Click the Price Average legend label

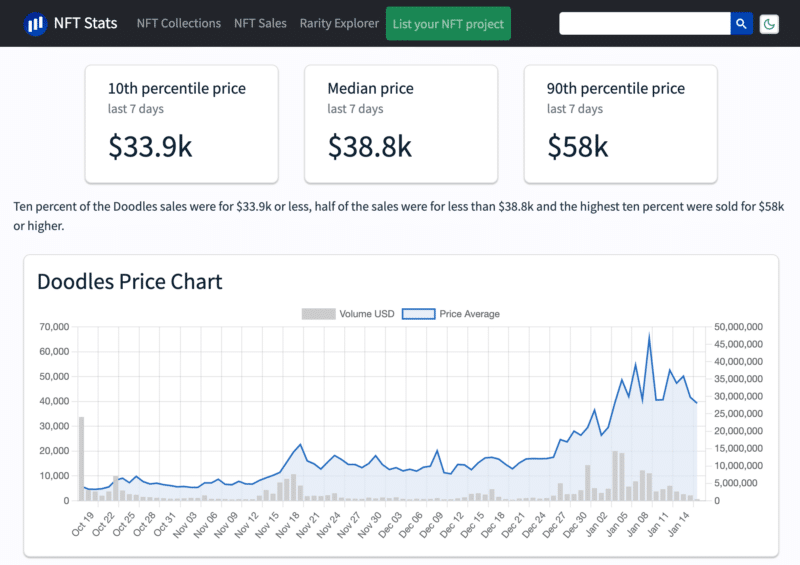coord(469,314)
